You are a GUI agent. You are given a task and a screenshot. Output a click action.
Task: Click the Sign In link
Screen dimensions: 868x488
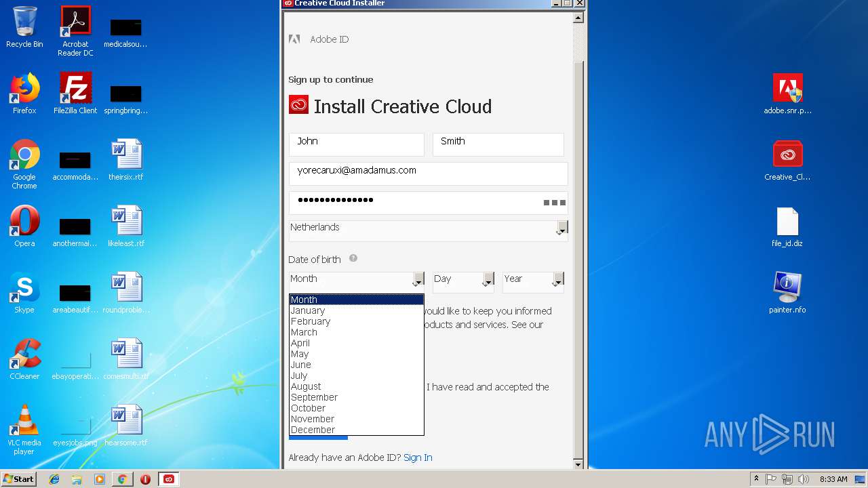(x=418, y=457)
